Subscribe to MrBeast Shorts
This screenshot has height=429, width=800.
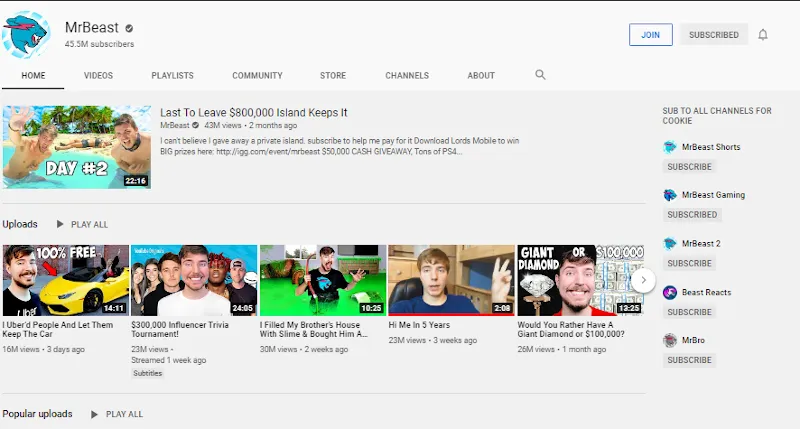(689, 167)
